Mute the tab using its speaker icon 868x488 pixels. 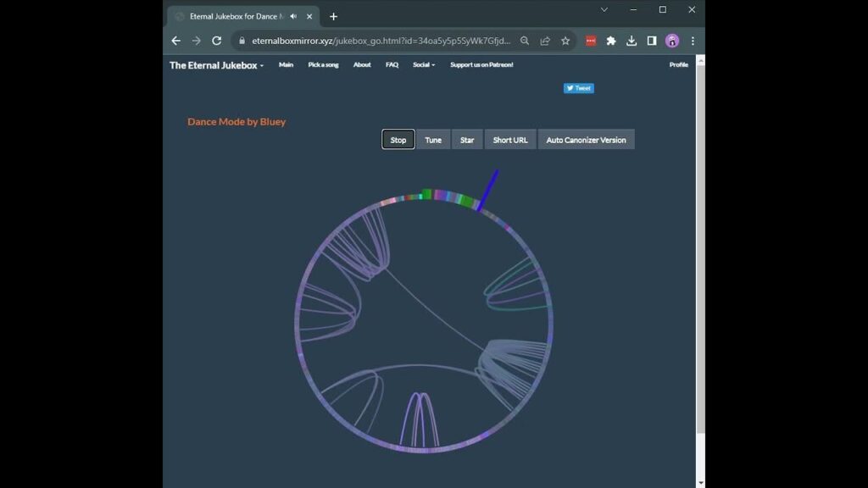click(x=293, y=16)
